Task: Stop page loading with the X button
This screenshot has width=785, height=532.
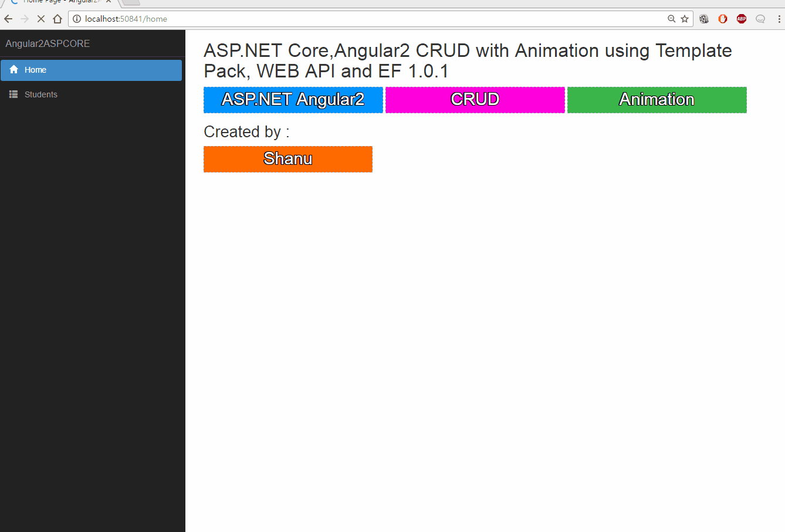Action: (x=41, y=19)
